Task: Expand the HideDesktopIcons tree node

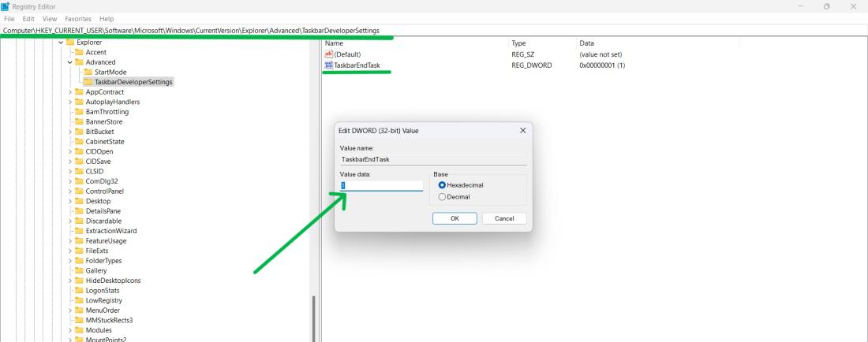Action: [x=70, y=281]
